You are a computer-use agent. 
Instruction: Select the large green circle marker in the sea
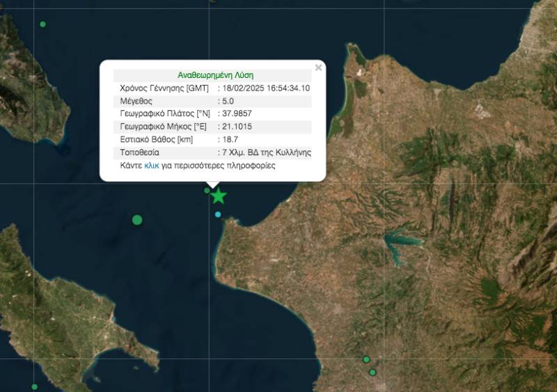[x=137, y=220]
